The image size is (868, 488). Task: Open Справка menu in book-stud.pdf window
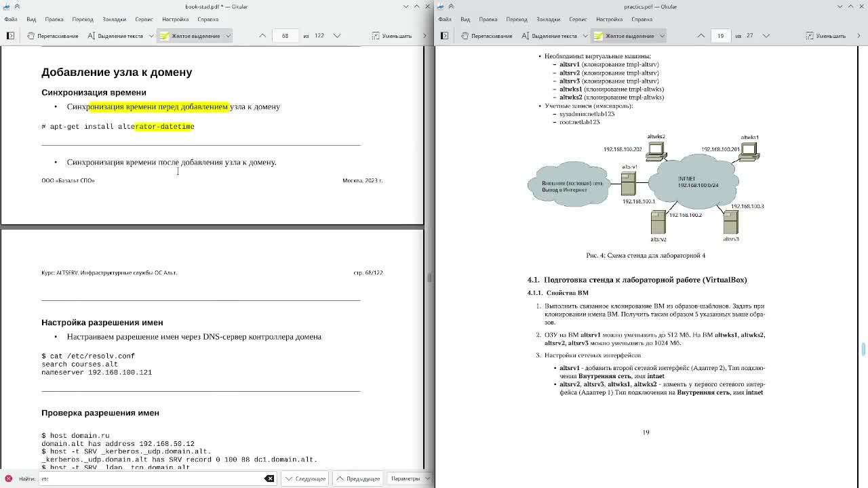point(208,19)
